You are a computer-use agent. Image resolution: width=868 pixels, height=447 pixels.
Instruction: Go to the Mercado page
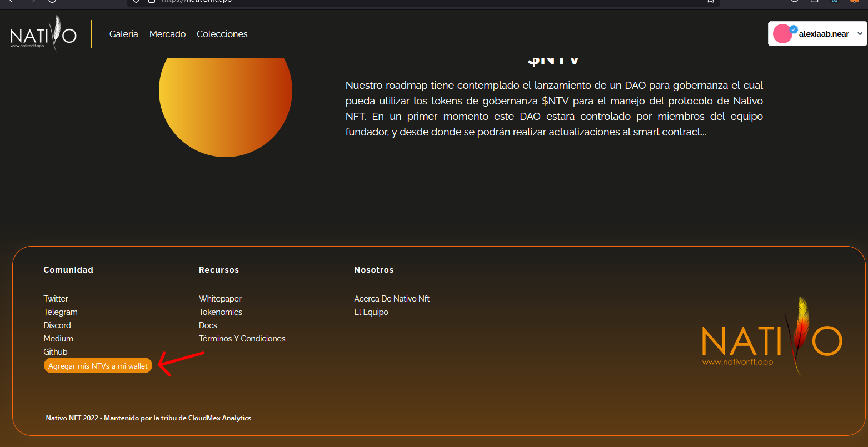pos(168,34)
